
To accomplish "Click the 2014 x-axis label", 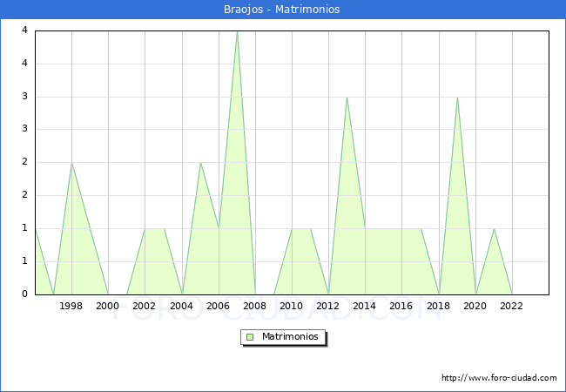I will pyautogui.click(x=364, y=306).
